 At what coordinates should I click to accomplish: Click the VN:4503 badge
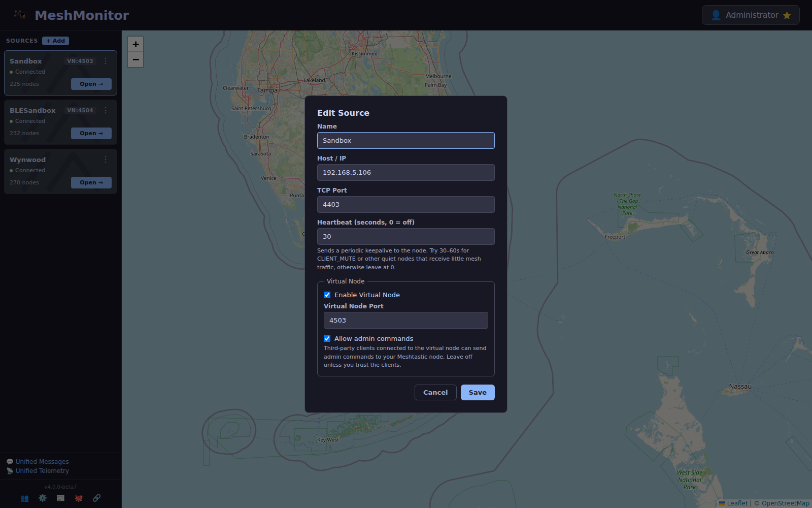tap(80, 61)
